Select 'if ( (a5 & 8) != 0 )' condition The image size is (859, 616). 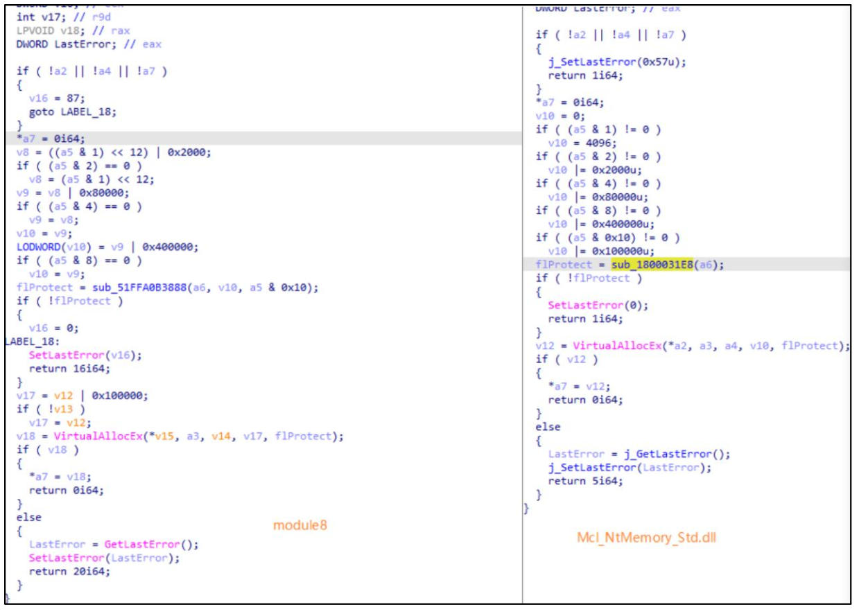tap(598, 210)
